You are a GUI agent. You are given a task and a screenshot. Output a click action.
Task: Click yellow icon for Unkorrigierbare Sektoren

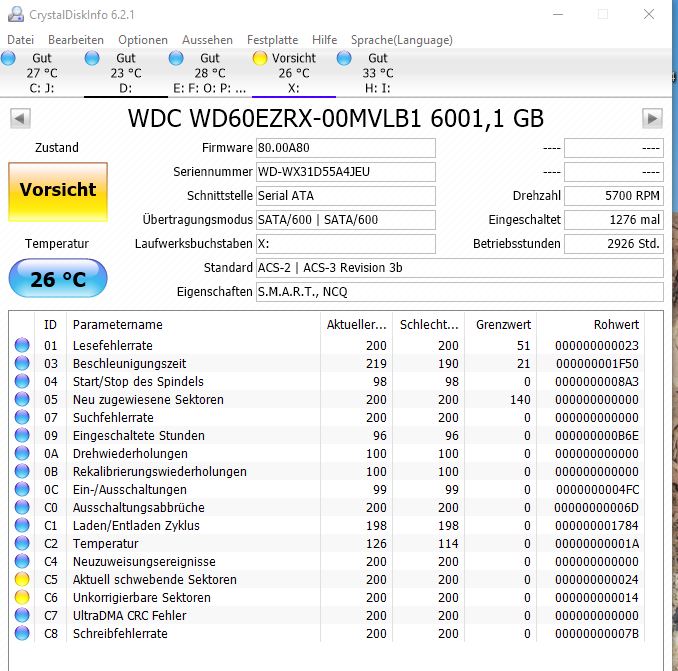(22, 597)
